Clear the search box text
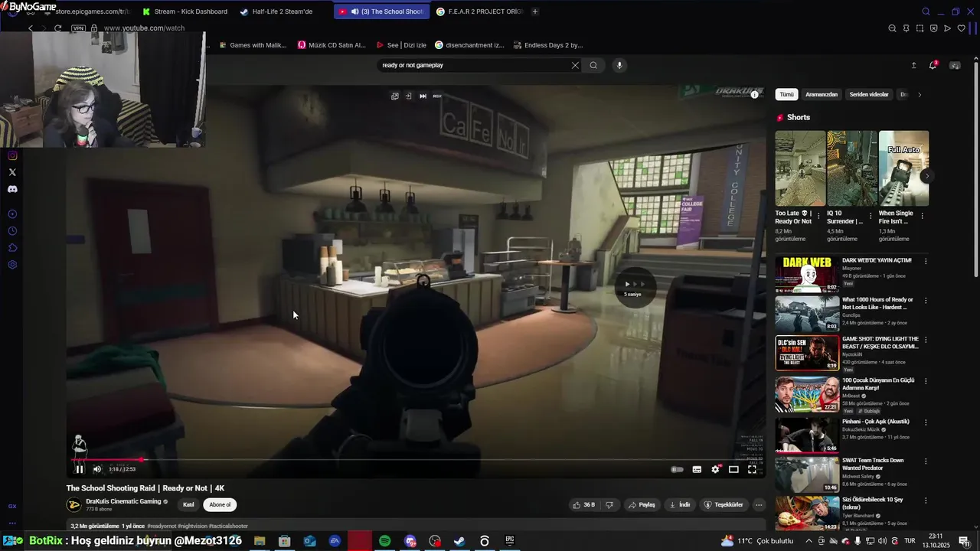Screen dimensions: 980x551 575,65
